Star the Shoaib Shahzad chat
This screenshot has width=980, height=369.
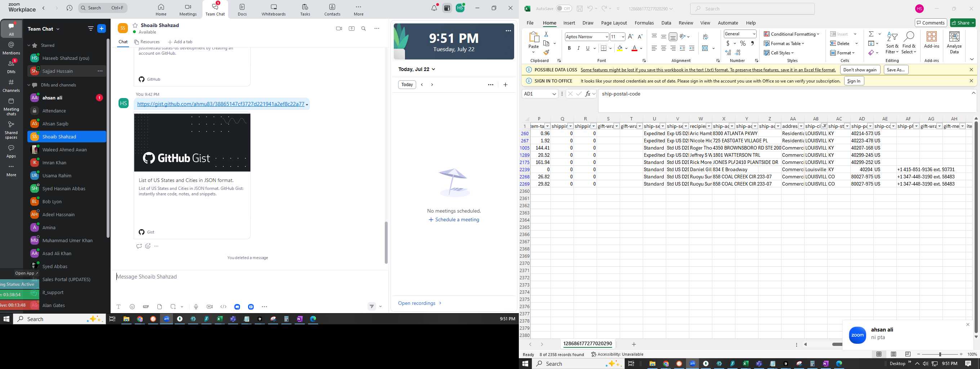[135, 25]
